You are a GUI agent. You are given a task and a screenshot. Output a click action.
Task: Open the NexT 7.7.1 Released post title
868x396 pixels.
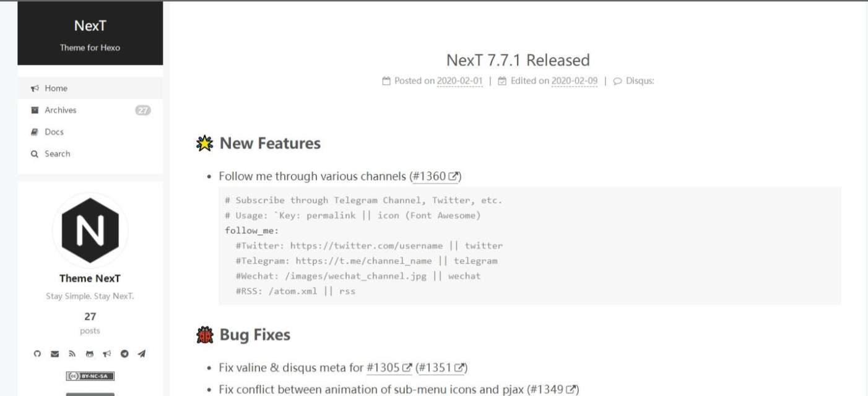point(518,60)
